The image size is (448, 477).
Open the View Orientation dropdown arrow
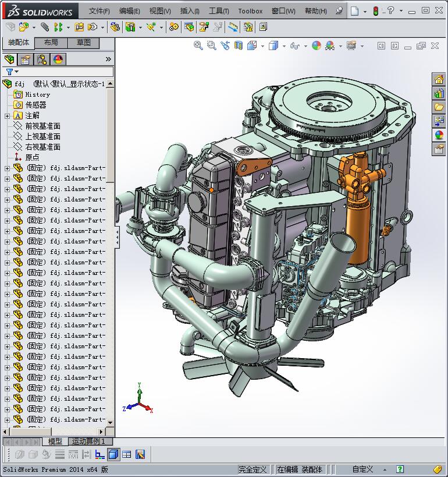point(262,46)
